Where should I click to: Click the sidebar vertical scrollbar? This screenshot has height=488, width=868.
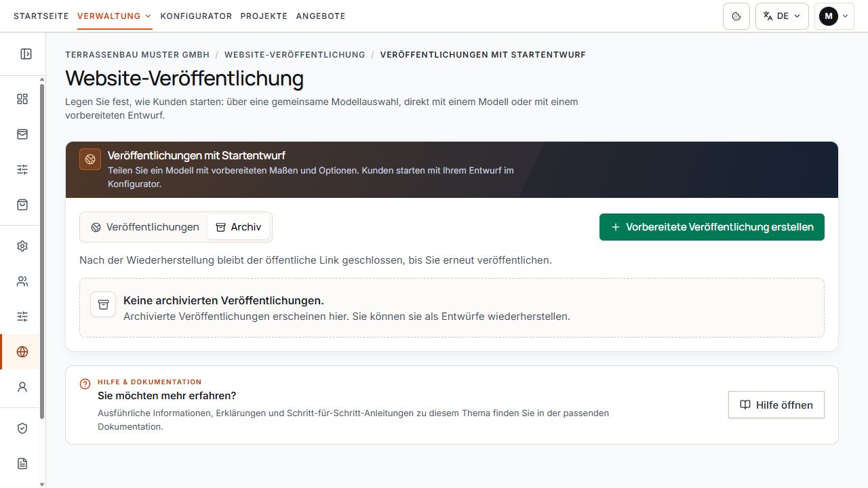point(42,251)
